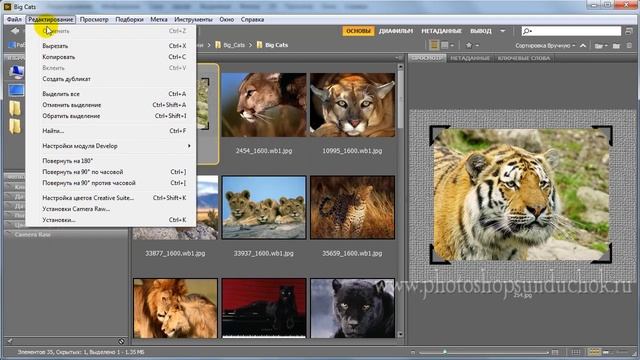This screenshot has height=360, width=640.
Task: Click the content panel scrollbar thumb
Action: click(x=400, y=99)
